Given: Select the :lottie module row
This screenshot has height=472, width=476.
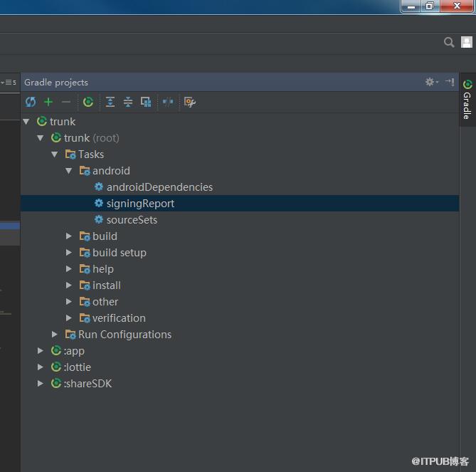Looking at the screenshot, I should coord(240,367).
